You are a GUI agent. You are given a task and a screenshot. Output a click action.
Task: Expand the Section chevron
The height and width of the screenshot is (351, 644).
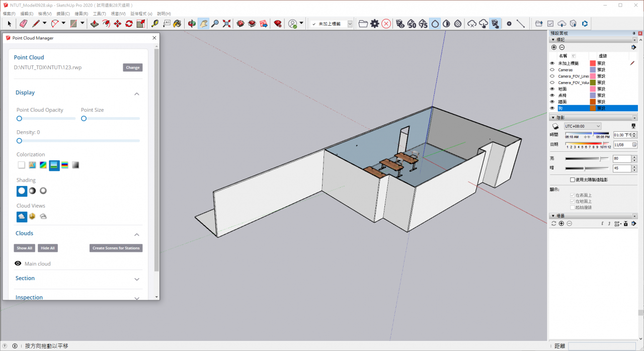coord(137,279)
